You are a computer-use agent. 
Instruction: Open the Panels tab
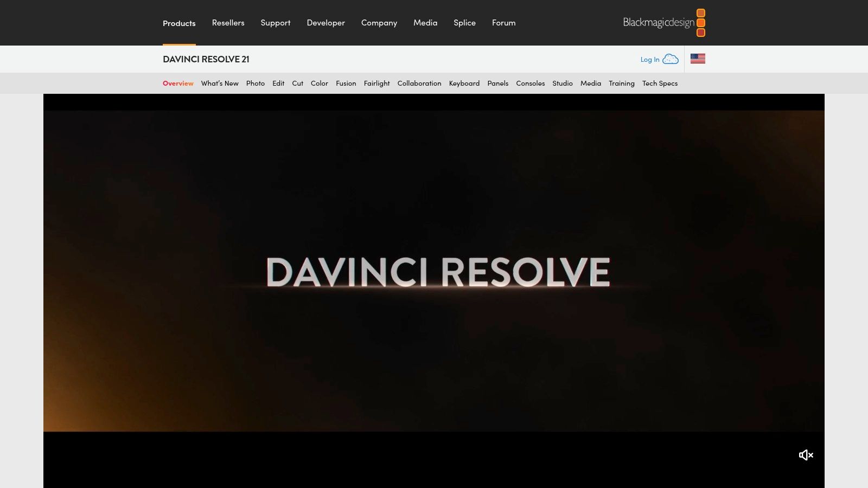(x=498, y=83)
